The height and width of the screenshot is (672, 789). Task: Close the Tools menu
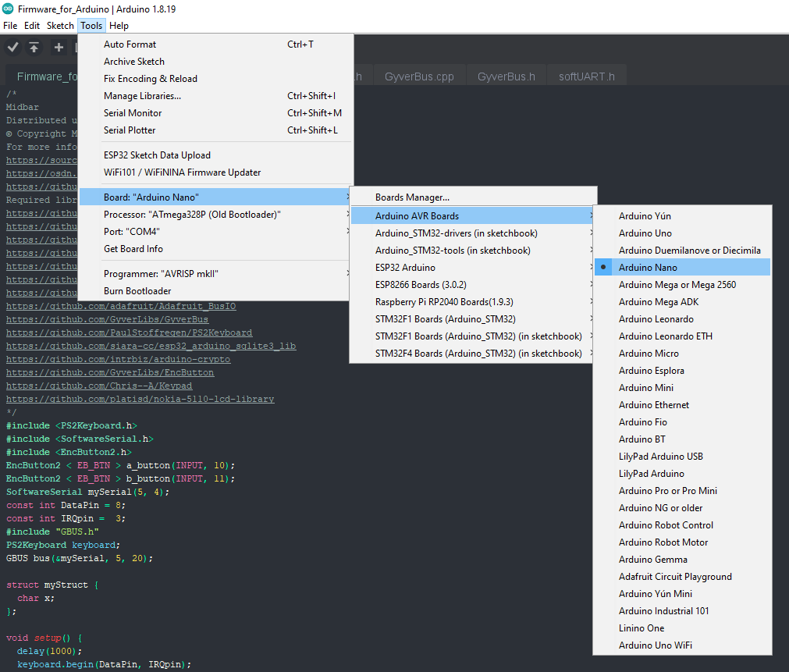91,26
